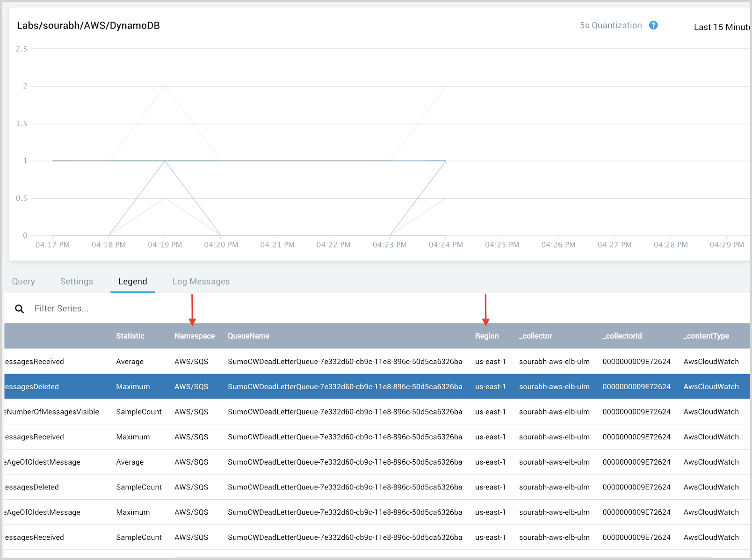Select the Legend tab

pos(132,282)
